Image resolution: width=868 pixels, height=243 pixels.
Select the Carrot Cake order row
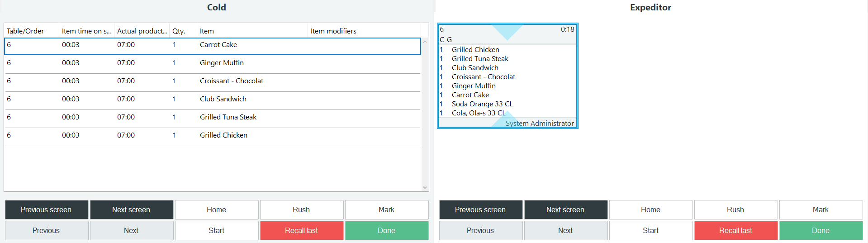click(x=213, y=45)
